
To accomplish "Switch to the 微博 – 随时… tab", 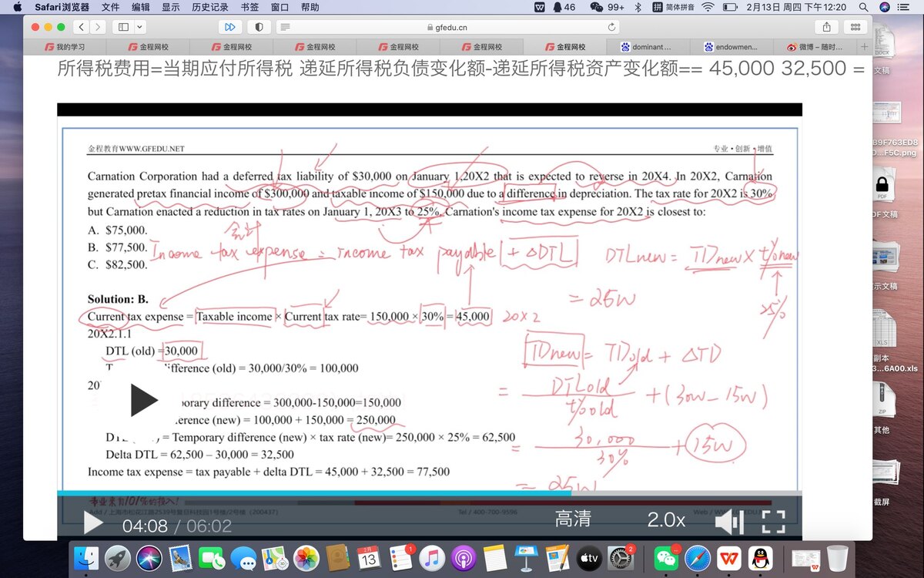I will pos(815,47).
